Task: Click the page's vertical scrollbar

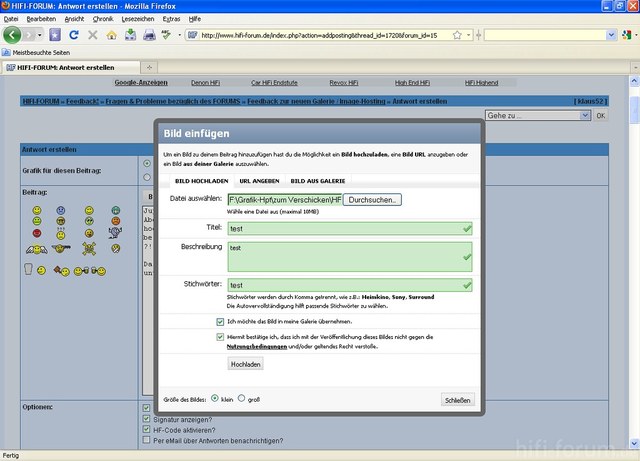Action: (634, 250)
